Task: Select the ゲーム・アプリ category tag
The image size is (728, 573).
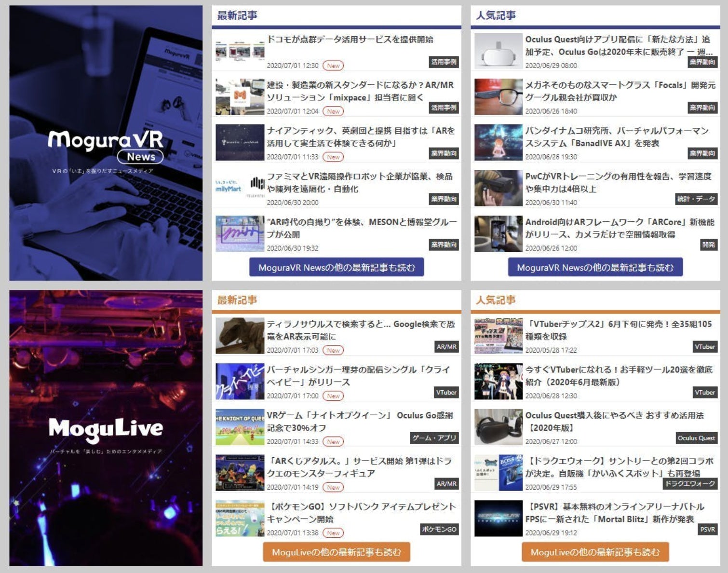Action: point(434,438)
